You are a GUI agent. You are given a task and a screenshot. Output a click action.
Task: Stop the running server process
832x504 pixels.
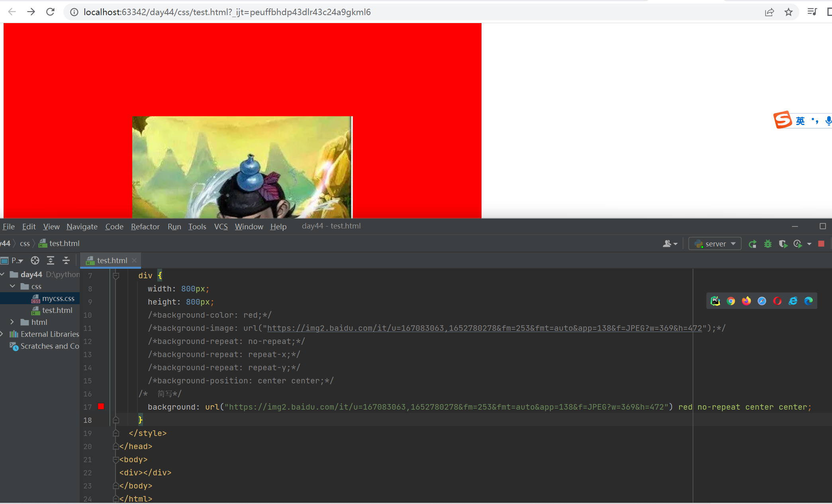(821, 244)
